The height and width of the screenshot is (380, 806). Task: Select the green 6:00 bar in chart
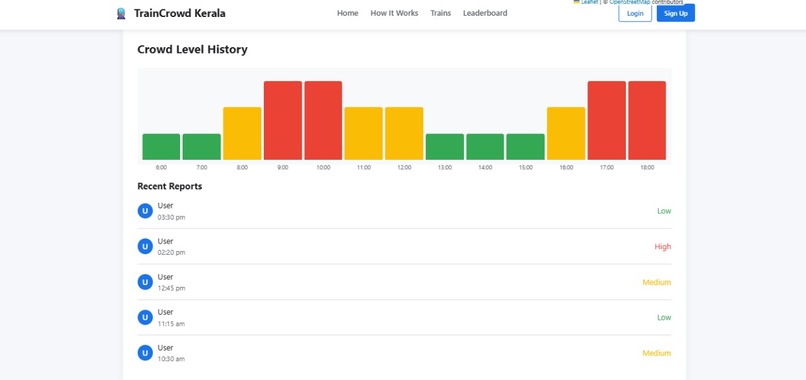[x=161, y=147]
